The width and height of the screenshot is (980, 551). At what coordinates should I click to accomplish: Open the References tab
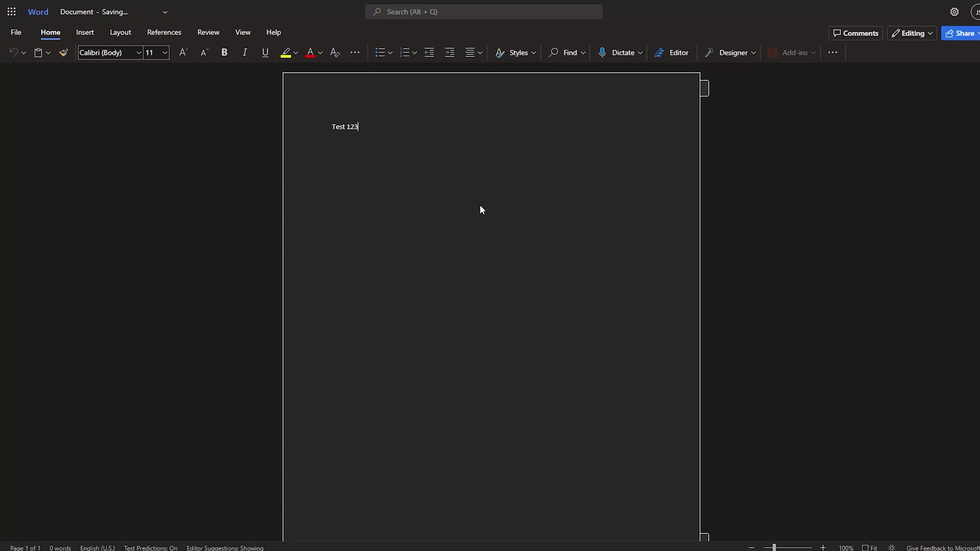(164, 32)
